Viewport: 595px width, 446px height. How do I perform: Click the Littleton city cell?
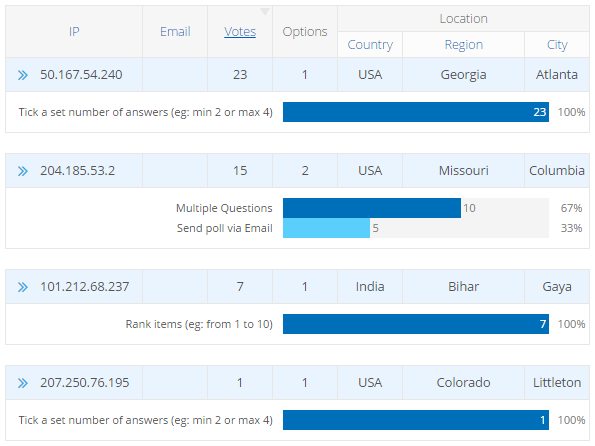pos(557,383)
